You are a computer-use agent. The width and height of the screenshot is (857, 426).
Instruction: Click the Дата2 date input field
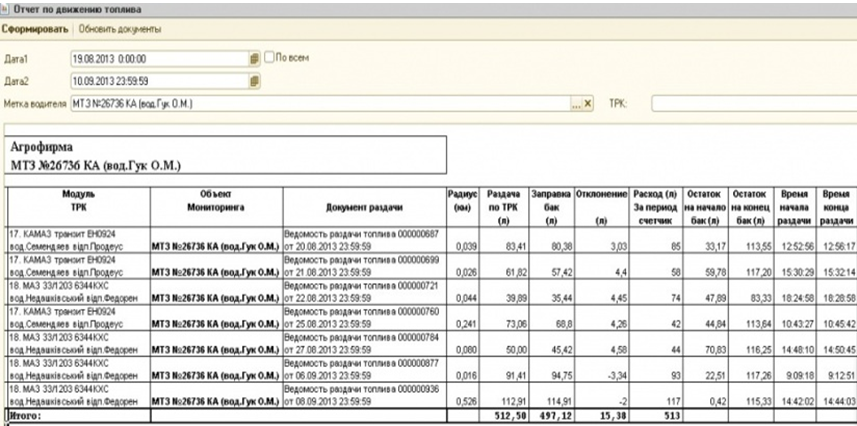coord(158,81)
